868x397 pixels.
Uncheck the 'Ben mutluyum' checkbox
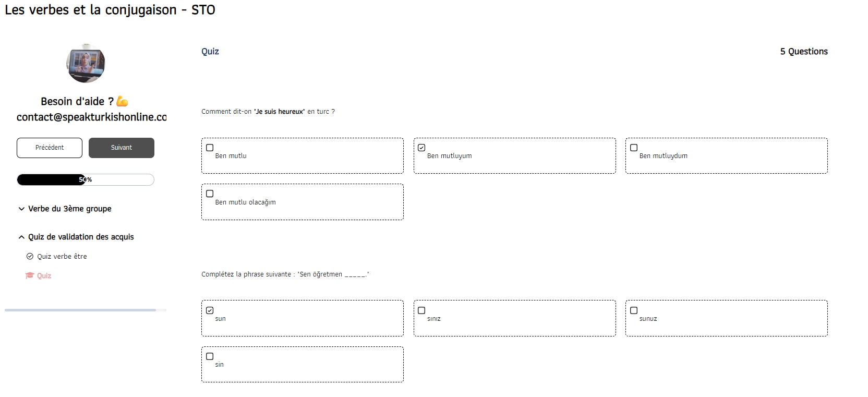click(421, 148)
